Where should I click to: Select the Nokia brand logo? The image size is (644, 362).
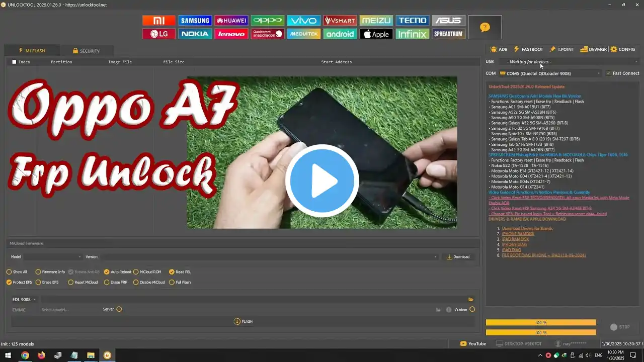195,34
